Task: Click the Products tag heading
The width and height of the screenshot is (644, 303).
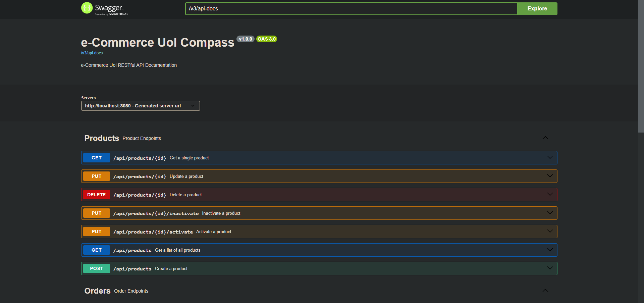Action: (102, 138)
